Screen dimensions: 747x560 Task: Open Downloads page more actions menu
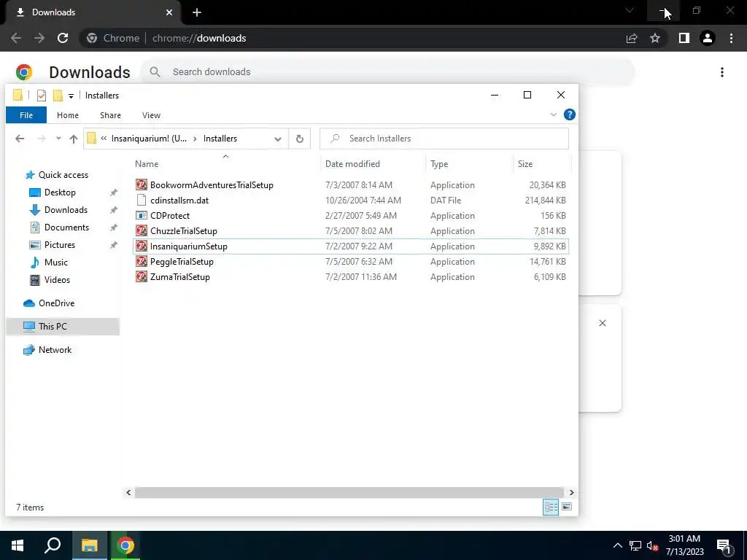pos(722,72)
